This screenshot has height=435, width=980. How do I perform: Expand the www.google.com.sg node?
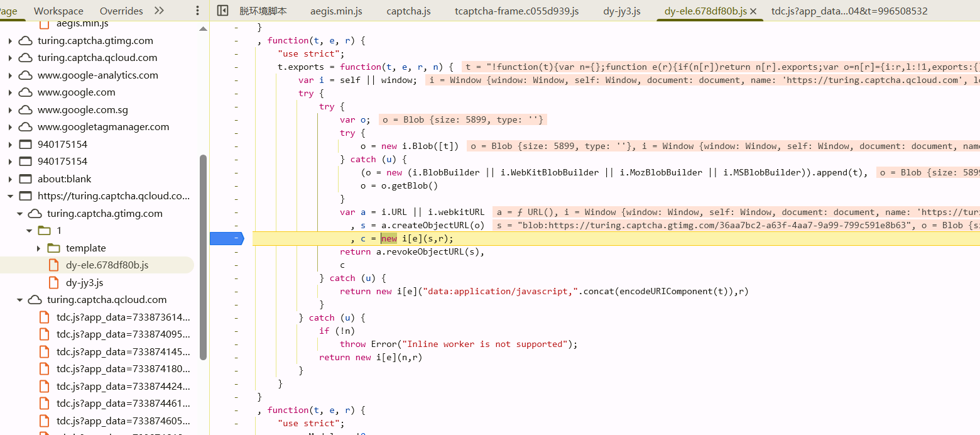10,109
